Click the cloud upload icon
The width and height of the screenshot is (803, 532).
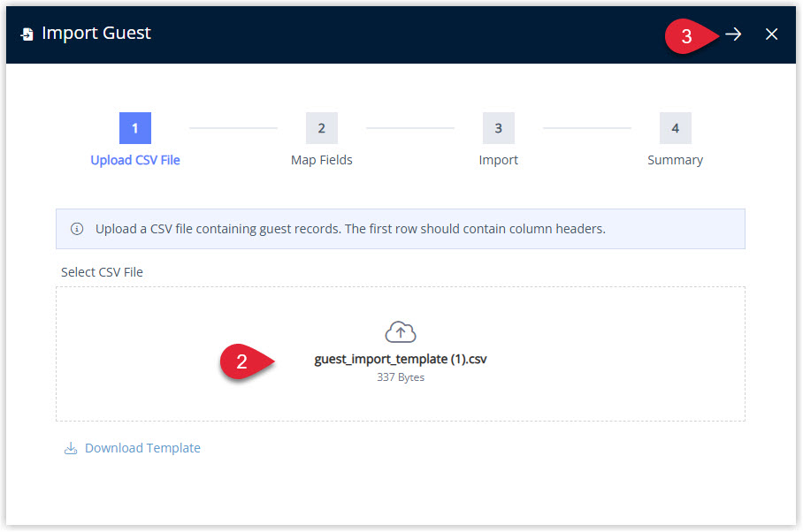(401, 332)
